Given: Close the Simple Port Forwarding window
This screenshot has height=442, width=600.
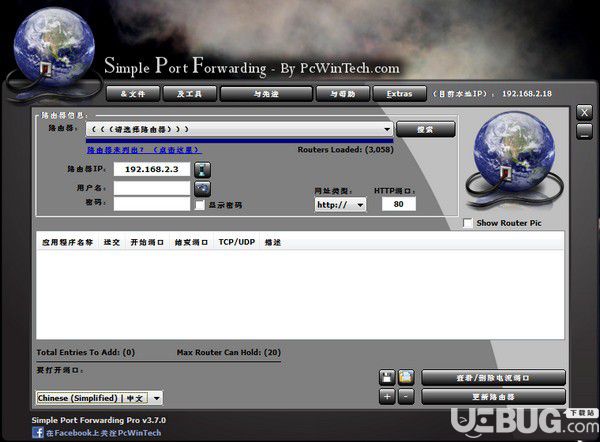Looking at the screenshot, I should (584, 113).
